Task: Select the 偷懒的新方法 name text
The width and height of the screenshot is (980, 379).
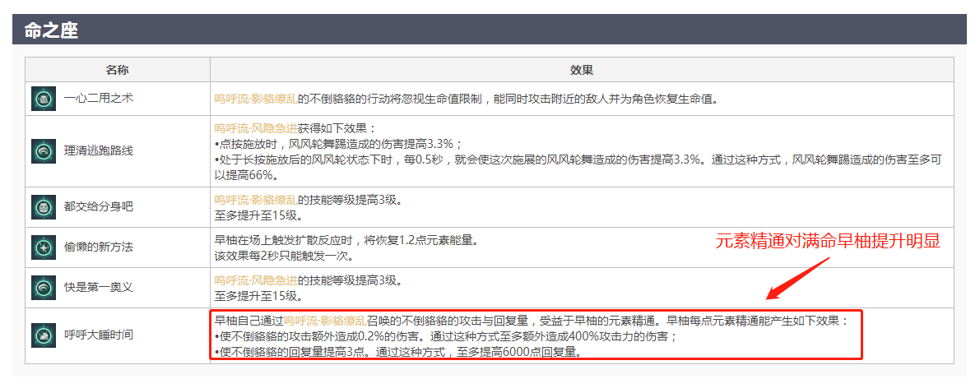Action: 98,247
